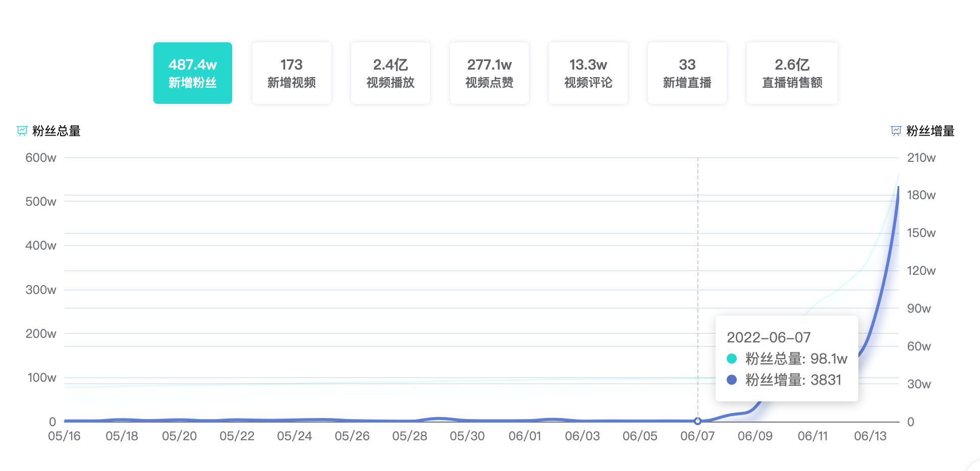Click right axis label 180w

921,195
